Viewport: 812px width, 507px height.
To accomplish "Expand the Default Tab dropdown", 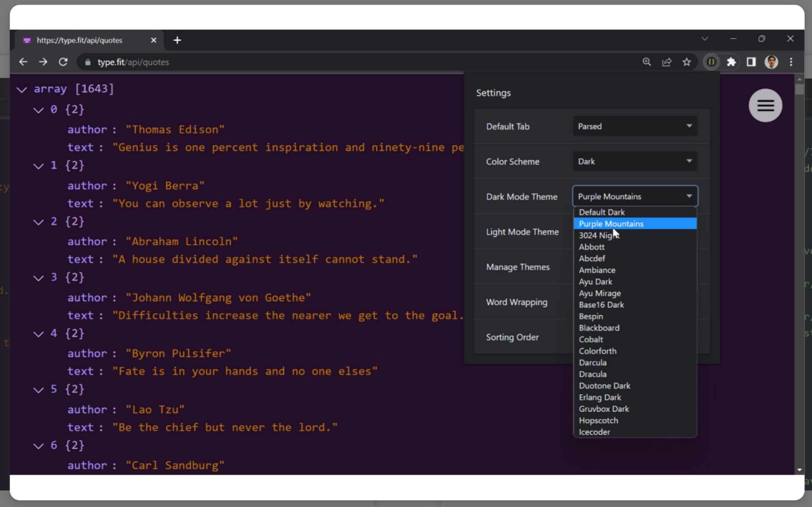I will 635,126.
